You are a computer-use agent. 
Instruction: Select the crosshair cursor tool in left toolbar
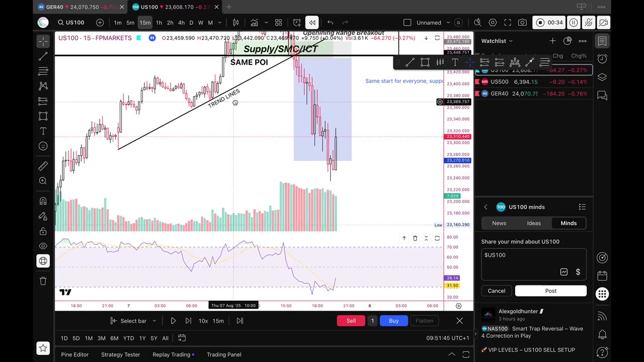tap(43, 41)
